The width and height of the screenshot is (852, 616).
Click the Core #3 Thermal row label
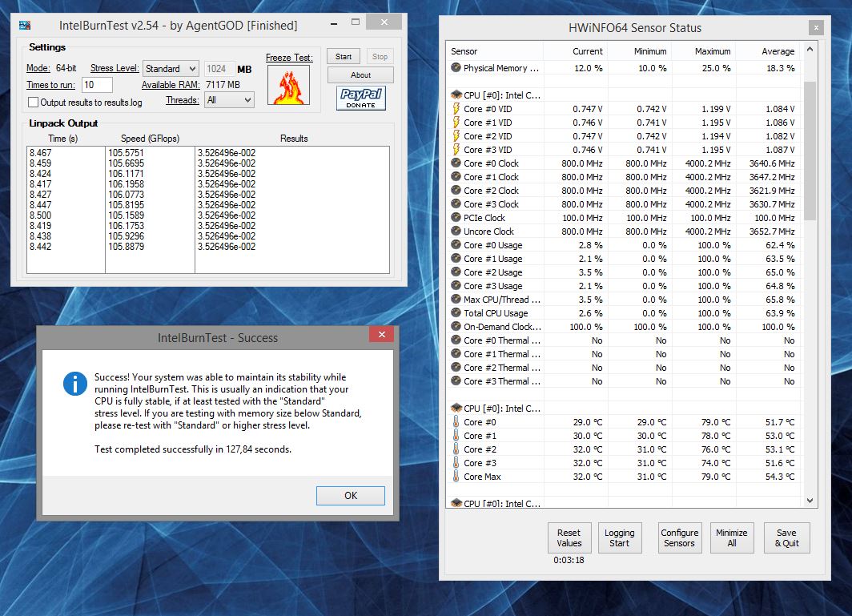(x=501, y=381)
